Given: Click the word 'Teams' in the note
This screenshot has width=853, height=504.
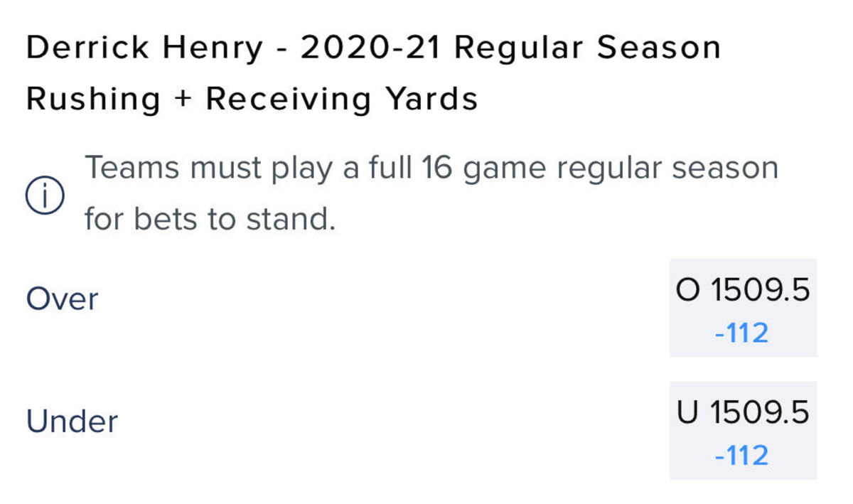Looking at the screenshot, I should (x=132, y=169).
